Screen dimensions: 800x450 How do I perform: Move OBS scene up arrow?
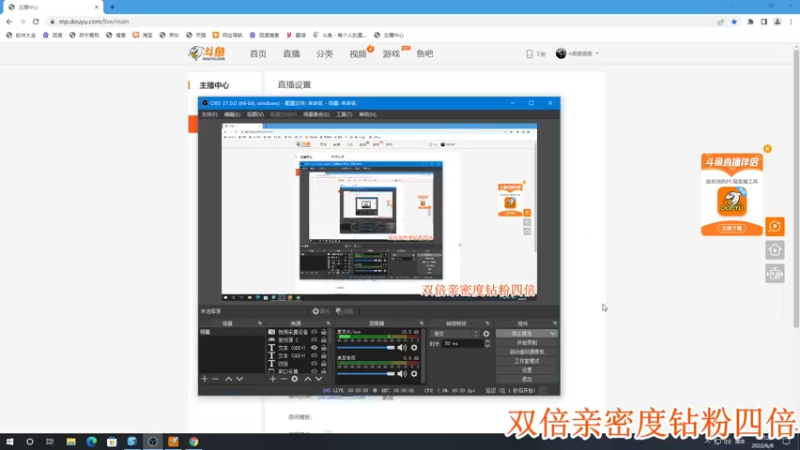229,379
